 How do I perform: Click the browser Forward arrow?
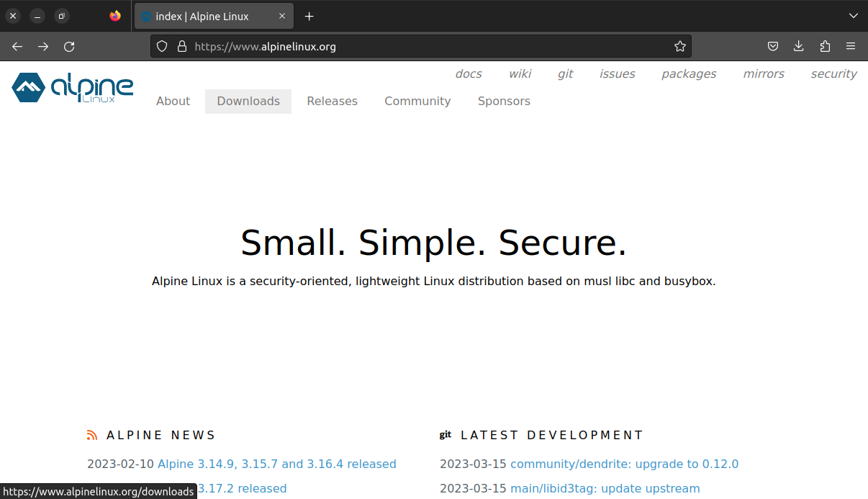tap(43, 47)
